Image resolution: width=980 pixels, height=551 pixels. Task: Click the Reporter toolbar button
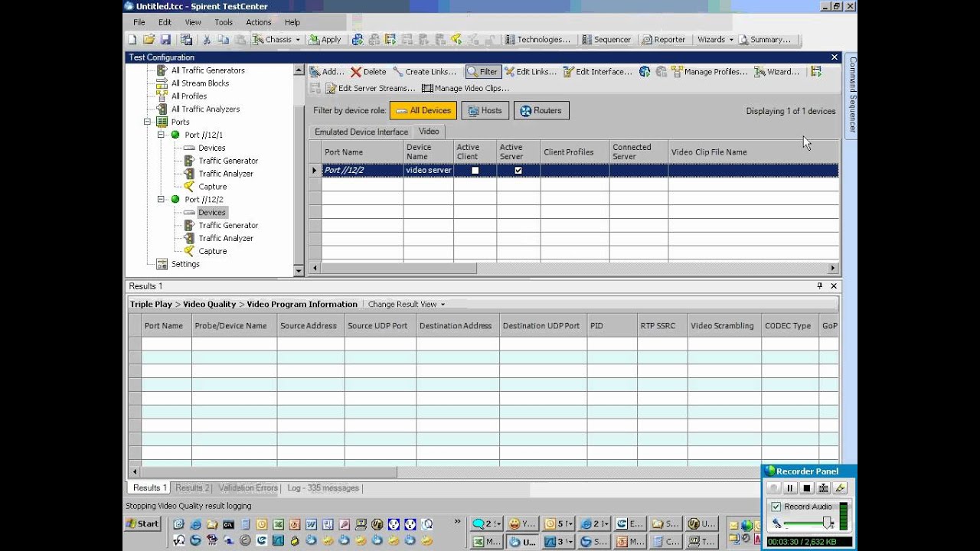[x=664, y=40]
